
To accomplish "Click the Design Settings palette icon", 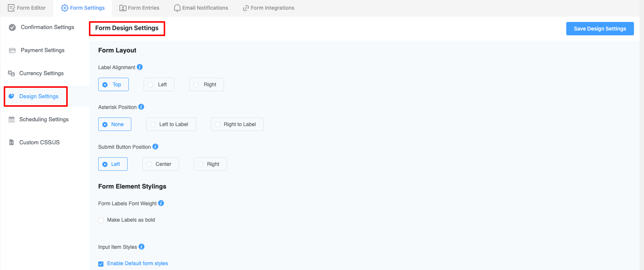I will click(x=12, y=96).
